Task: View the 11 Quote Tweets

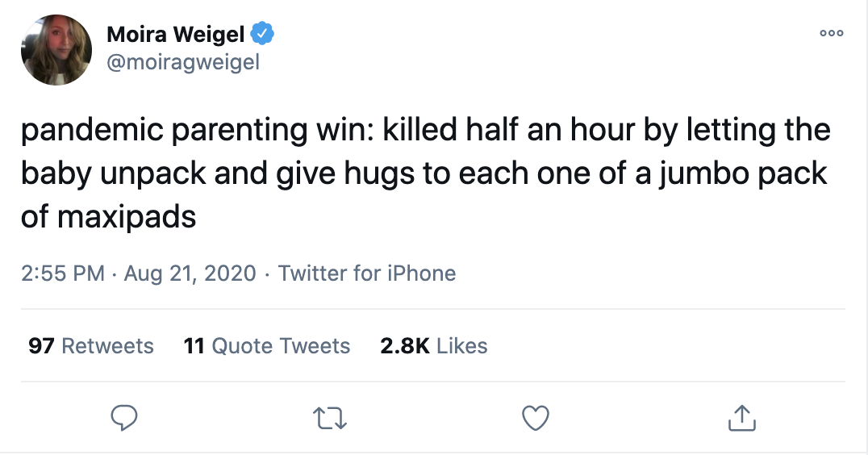Action: 267,346
